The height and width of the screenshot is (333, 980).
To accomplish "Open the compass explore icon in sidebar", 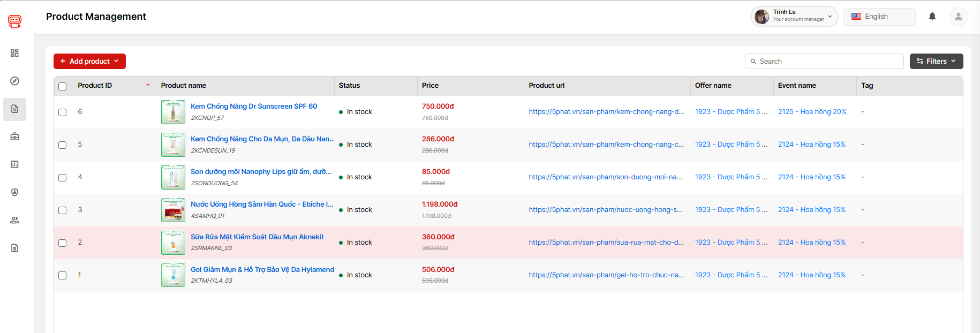I will click(14, 81).
